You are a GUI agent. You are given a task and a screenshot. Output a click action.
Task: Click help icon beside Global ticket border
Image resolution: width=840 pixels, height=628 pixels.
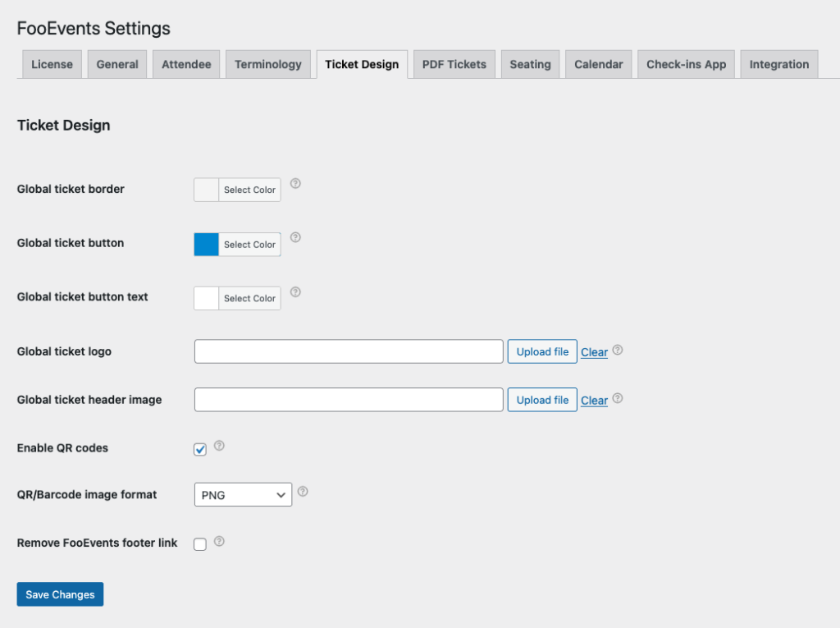(295, 184)
